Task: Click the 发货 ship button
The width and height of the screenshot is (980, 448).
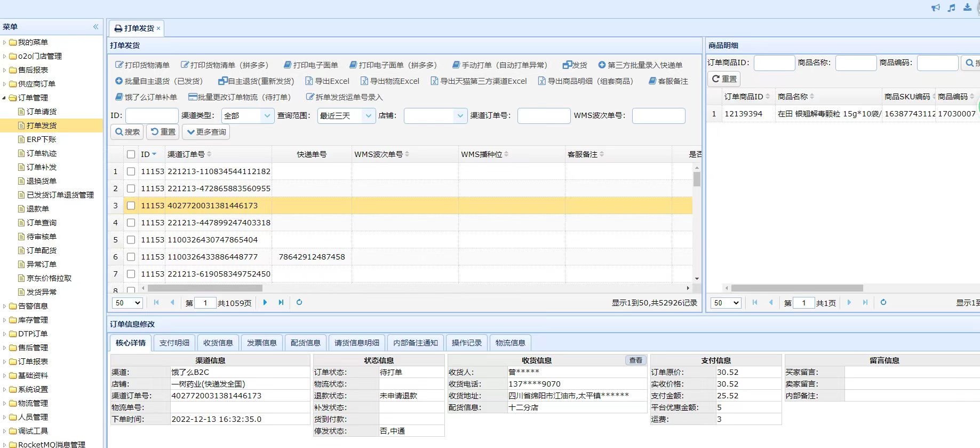Action: tap(575, 65)
